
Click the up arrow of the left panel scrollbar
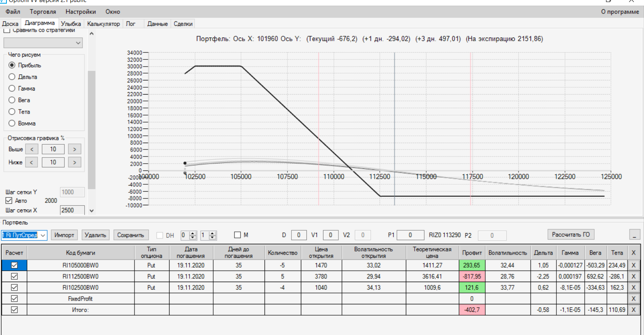92,34
